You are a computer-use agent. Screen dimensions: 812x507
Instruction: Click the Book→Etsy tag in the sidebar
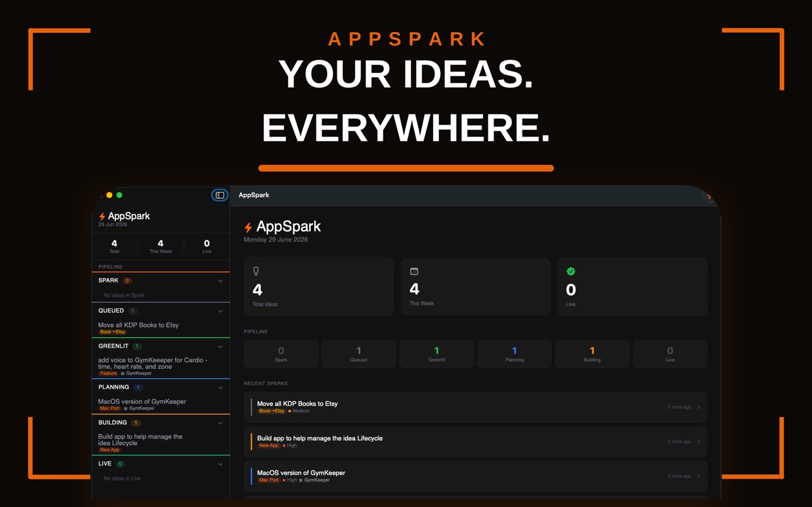(x=113, y=332)
